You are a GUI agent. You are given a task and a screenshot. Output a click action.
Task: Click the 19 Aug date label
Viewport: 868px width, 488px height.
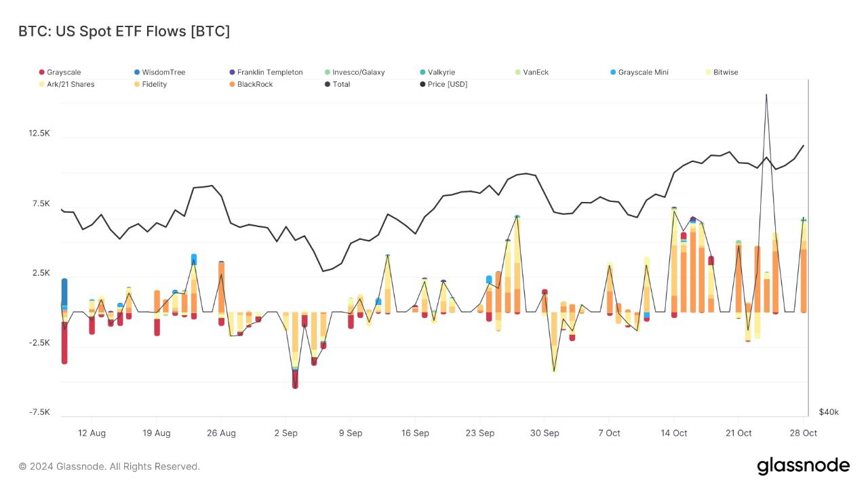(x=157, y=433)
